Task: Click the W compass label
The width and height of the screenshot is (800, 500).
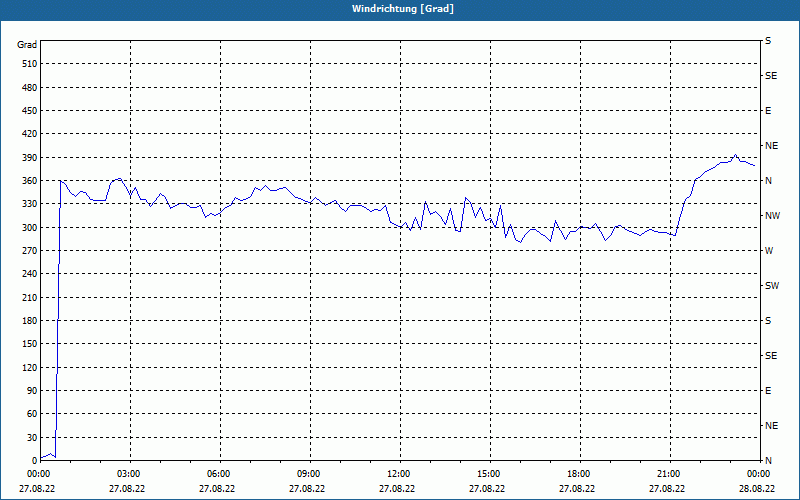Action: (x=769, y=251)
